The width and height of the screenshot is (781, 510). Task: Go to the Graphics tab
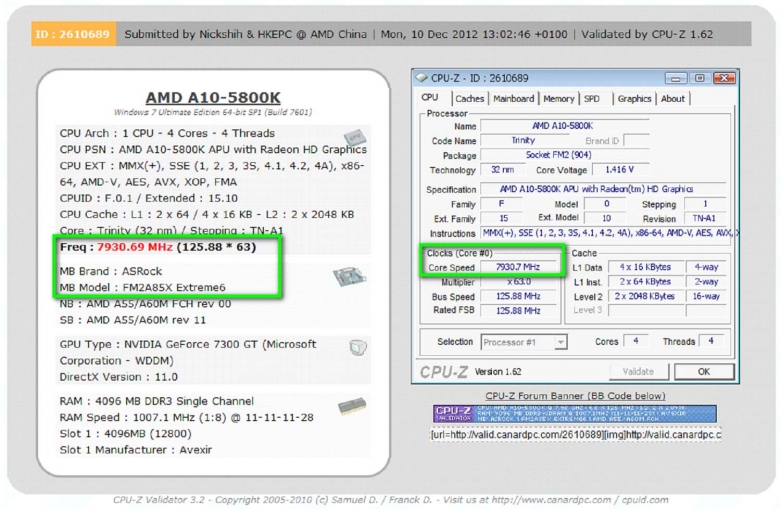pyautogui.click(x=634, y=99)
